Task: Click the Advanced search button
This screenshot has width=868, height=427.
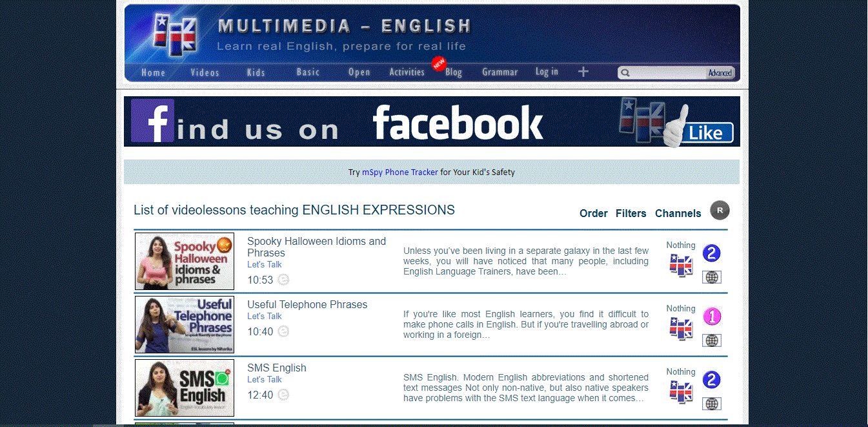Action: pos(720,73)
